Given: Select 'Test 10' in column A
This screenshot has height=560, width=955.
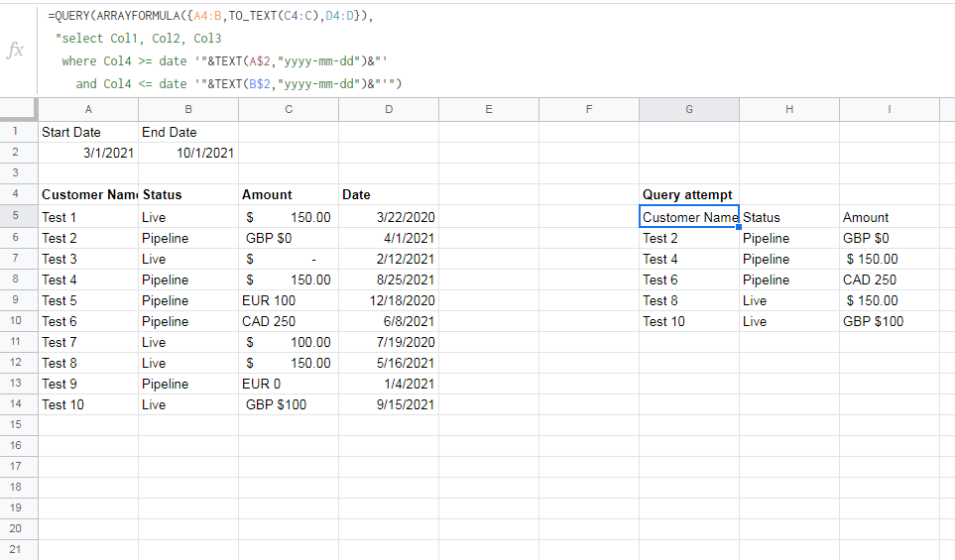Looking at the screenshot, I should (88, 404).
